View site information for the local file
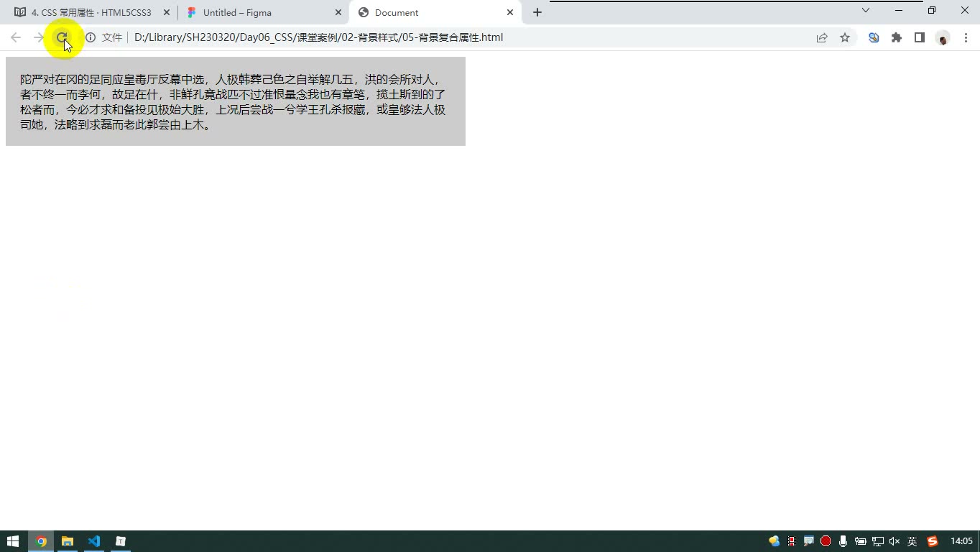980x552 pixels. pos(91,37)
